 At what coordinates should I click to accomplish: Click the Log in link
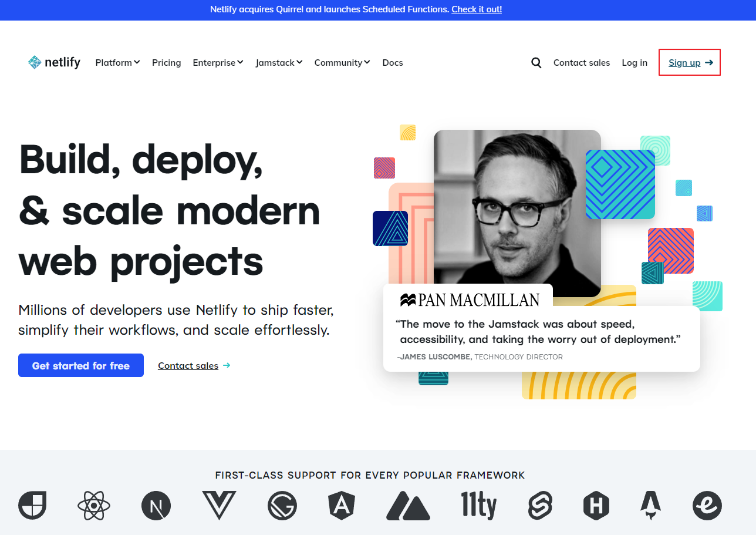pyautogui.click(x=635, y=63)
